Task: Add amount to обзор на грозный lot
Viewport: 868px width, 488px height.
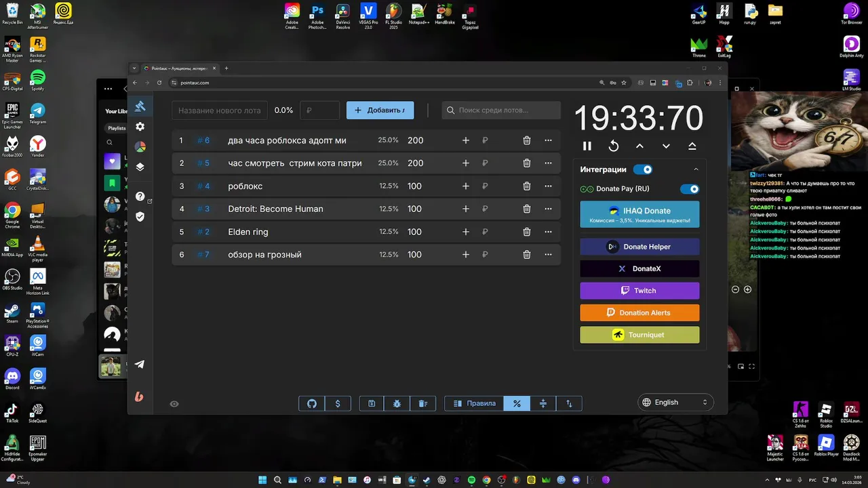Action: [x=466, y=255]
